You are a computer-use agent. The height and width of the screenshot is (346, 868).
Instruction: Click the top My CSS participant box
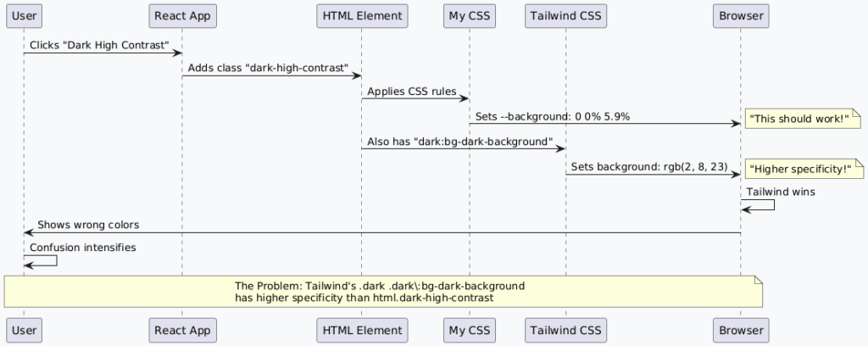[469, 15]
